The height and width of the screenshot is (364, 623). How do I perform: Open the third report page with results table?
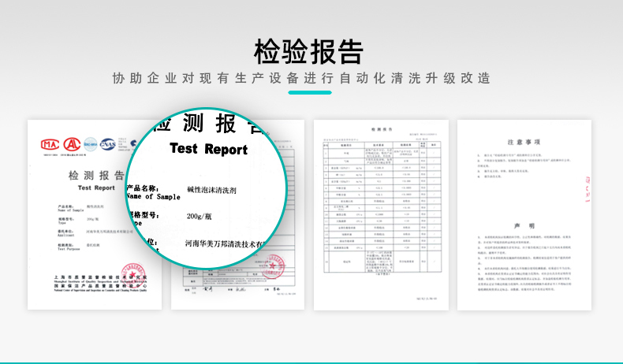381,215
